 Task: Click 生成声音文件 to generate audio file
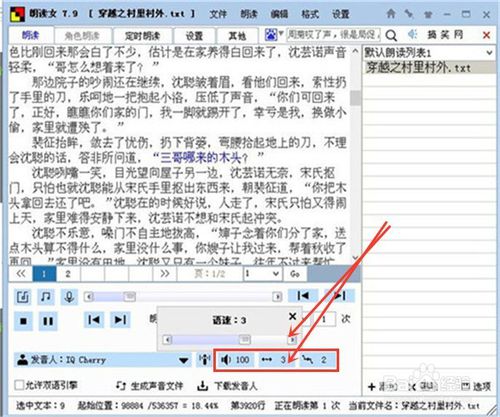149,386
